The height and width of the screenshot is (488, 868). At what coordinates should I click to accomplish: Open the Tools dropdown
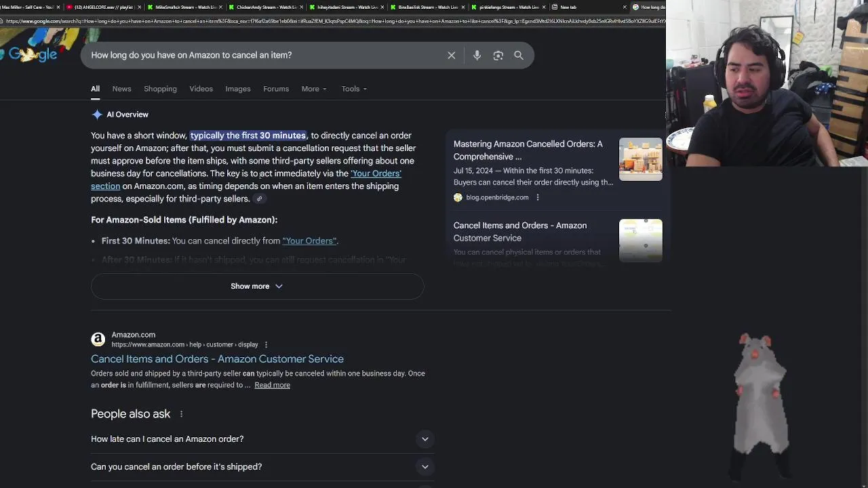[x=354, y=89]
